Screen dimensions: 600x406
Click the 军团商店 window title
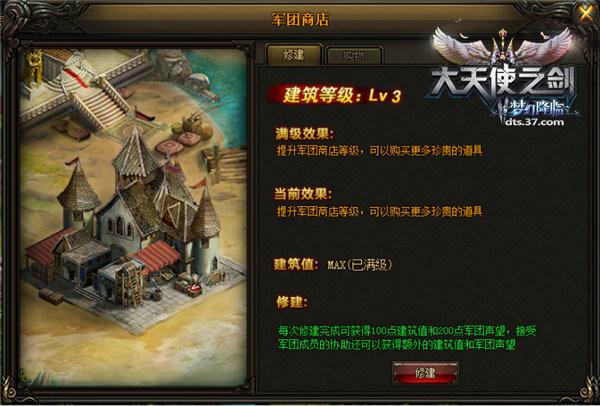(x=300, y=20)
